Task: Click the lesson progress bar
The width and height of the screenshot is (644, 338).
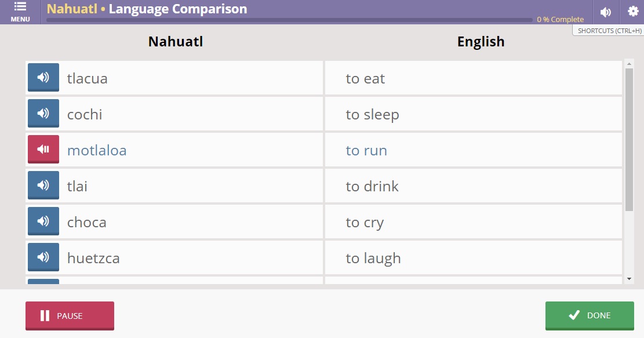Action: [x=289, y=20]
